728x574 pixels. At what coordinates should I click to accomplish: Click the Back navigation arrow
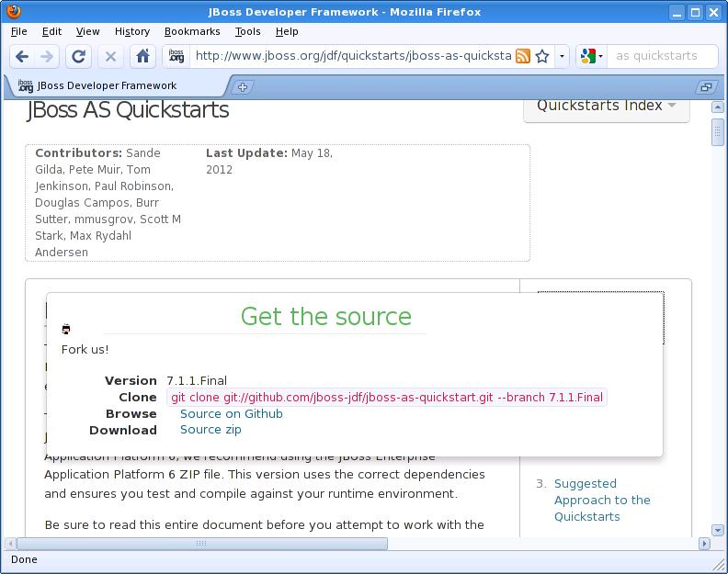tap(22, 57)
